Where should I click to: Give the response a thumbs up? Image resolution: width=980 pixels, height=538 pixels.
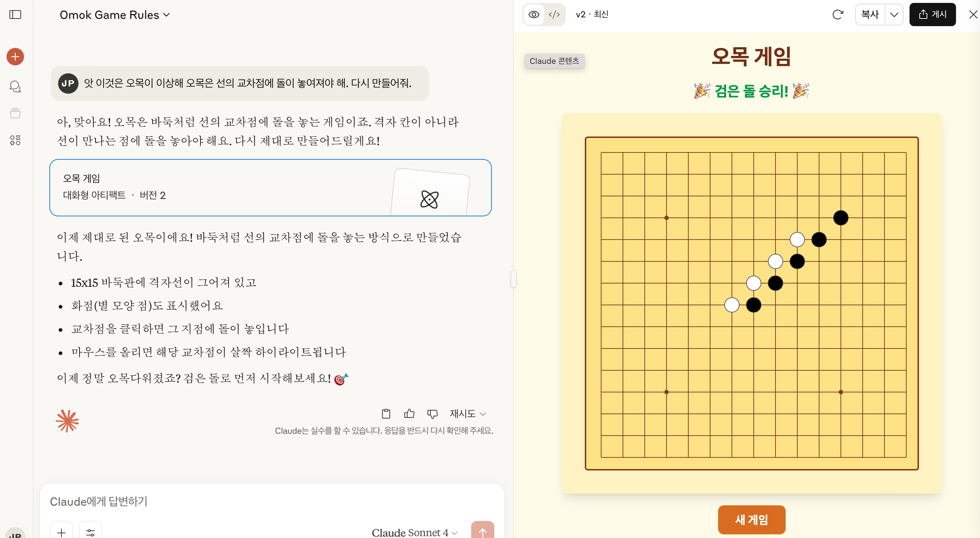click(x=409, y=414)
